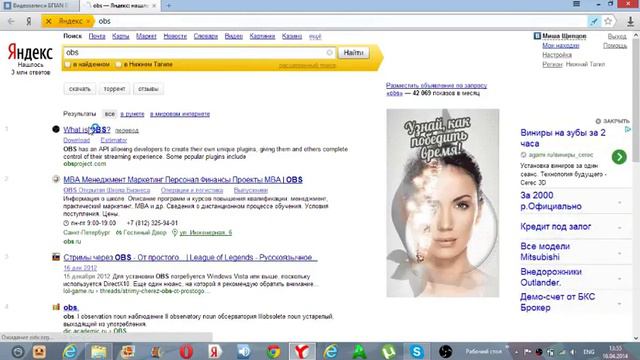Clear the search field with the x icon
This screenshot has width=640, height=360.
point(329,53)
